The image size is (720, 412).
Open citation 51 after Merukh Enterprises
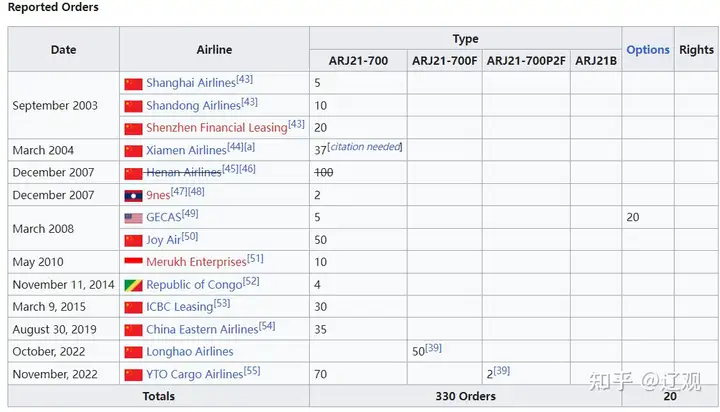pos(255,258)
